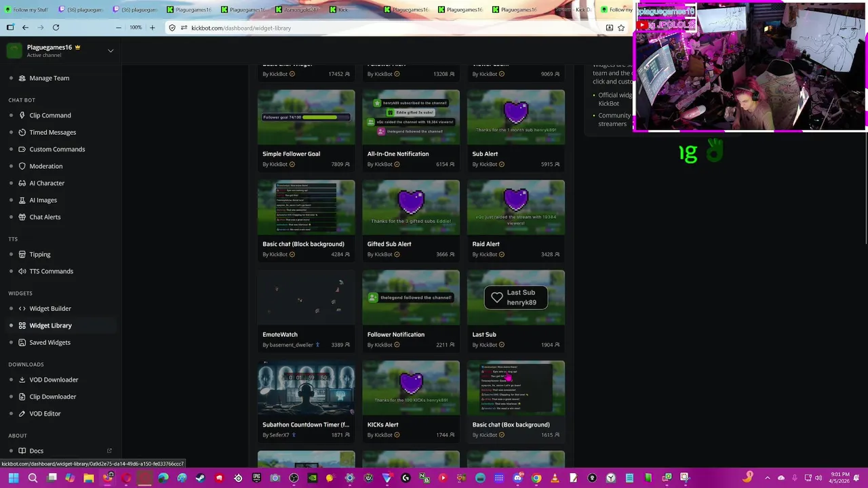868x488 pixels.
Task: Switch to first (36) plaguegam tab
Action: click(80, 9)
